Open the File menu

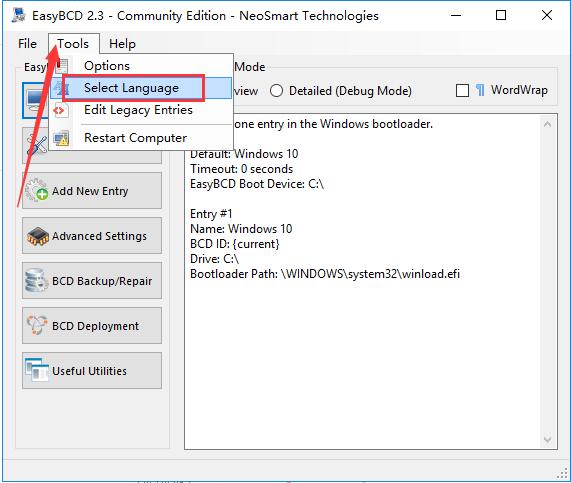click(27, 44)
